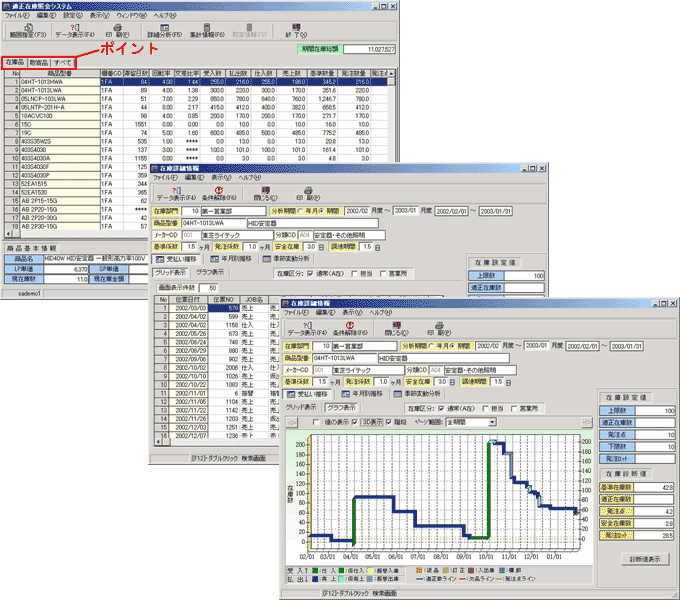
Task: Switch to the すべて tab
Action: pyautogui.click(x=62, y=62)
